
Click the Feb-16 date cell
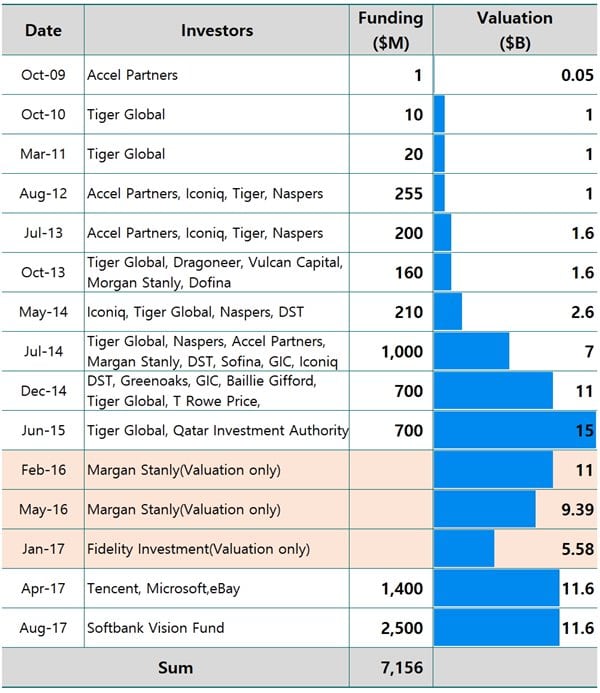(43, 470)
